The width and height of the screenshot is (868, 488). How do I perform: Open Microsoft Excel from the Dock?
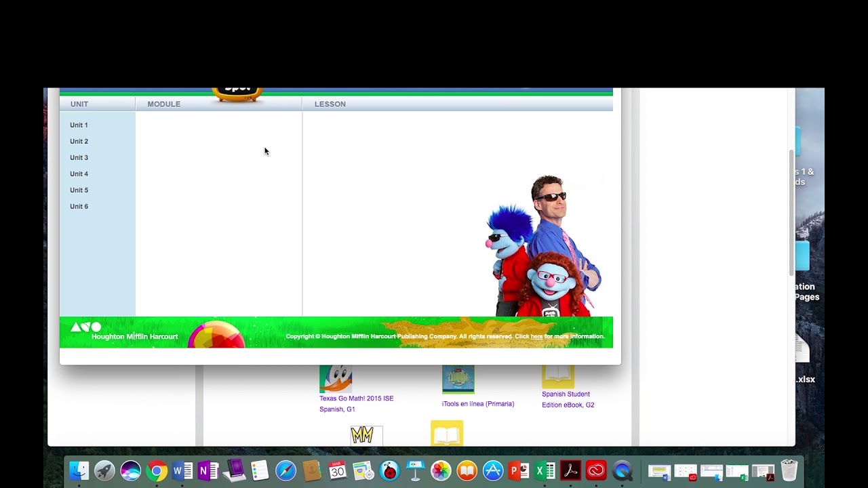point(545,470)
